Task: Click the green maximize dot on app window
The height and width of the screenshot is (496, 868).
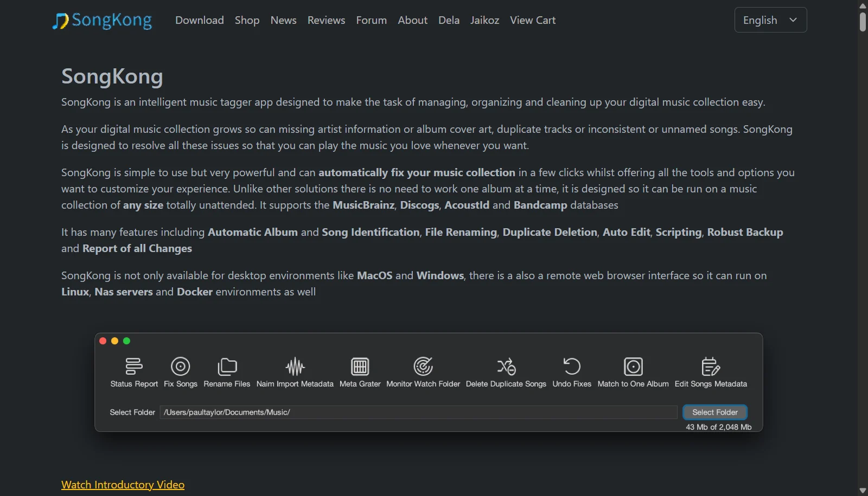Action: pyautogui.click(x=126, y=341)
